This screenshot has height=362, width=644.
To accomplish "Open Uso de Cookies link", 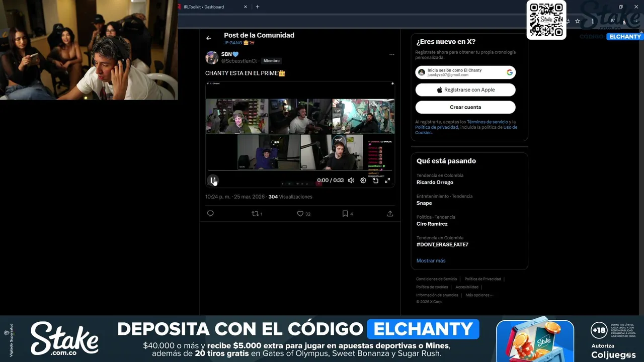I will coord(466,130).
